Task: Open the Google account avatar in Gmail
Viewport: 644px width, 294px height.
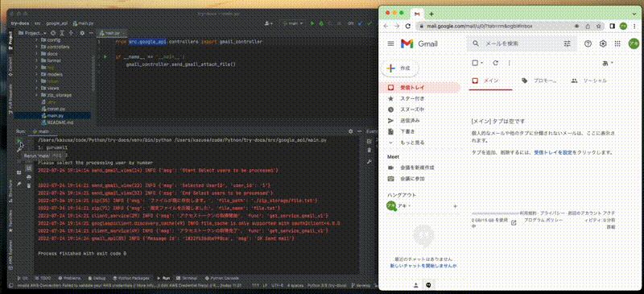Action: pos(633,43)
